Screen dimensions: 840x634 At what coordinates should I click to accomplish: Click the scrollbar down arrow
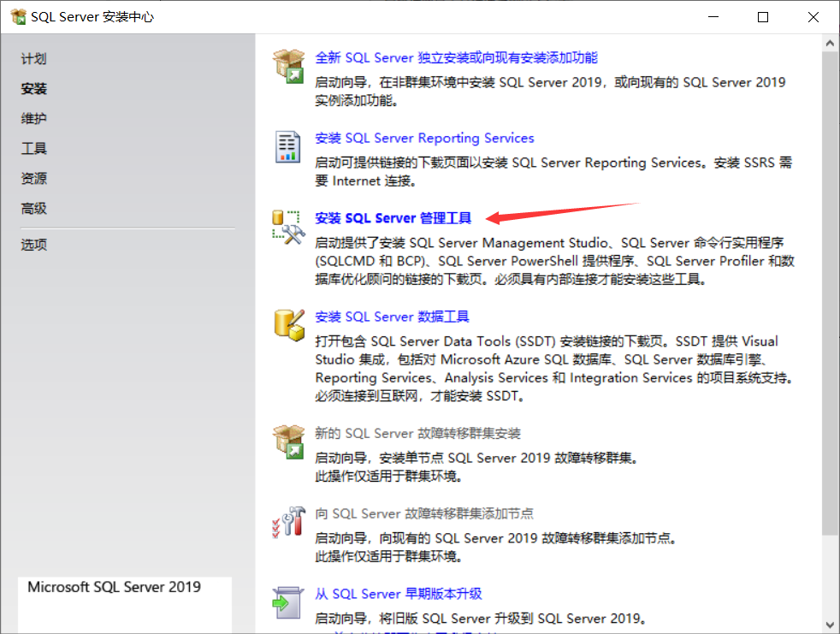click(x=831, y=625)
